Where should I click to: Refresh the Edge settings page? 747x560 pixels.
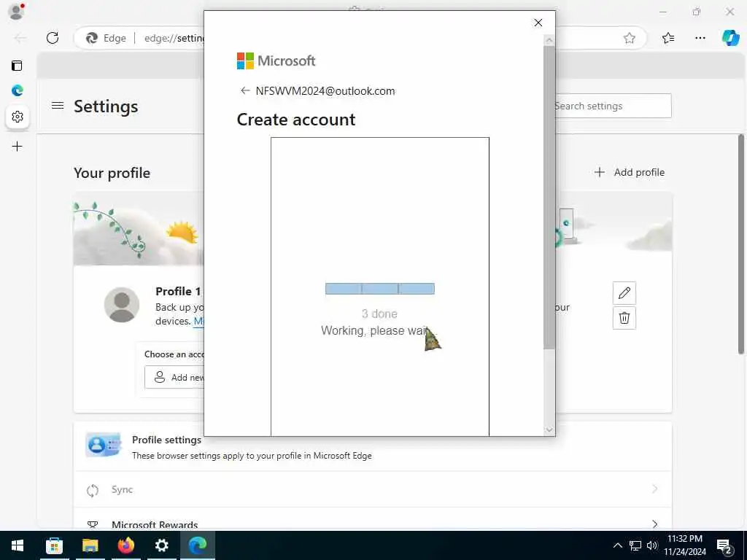click(x=53, y=38)
